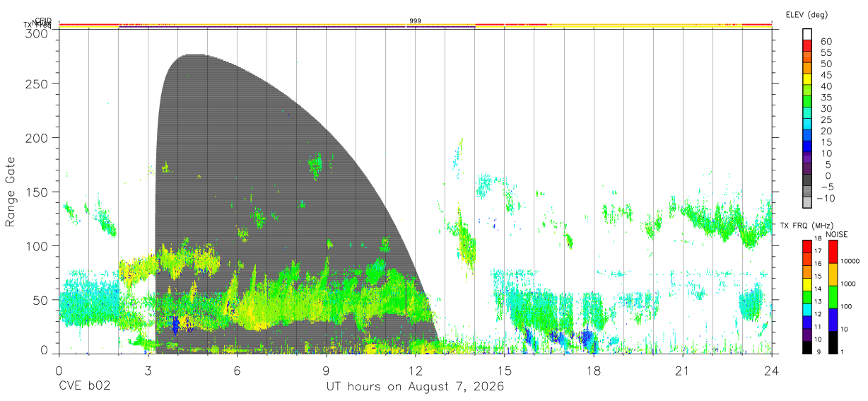Image resolution: width=868 pixels, height=401 pixels.
Task: Click the '50' range gate tick label
Action: (39, 300)
